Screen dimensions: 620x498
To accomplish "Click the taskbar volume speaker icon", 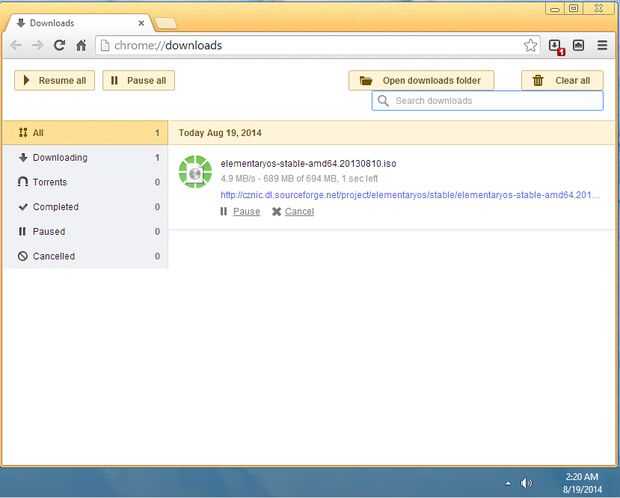I will pos(526,483).
